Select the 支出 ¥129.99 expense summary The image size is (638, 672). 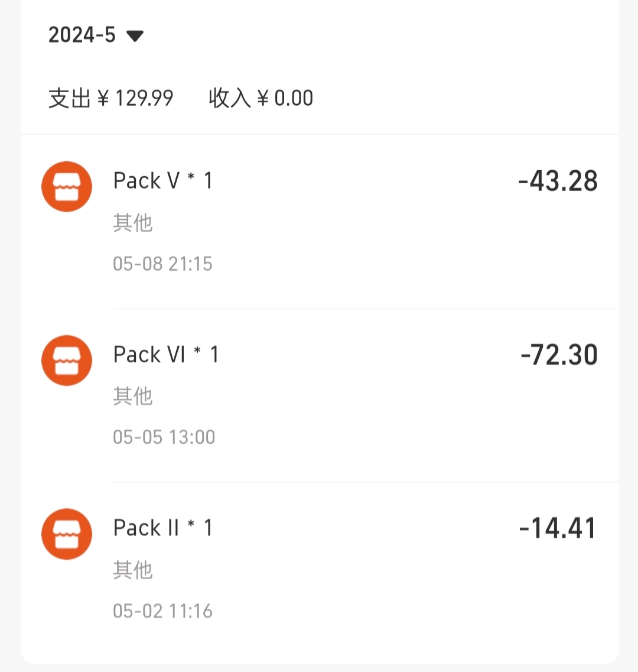(x=111, y=98)
